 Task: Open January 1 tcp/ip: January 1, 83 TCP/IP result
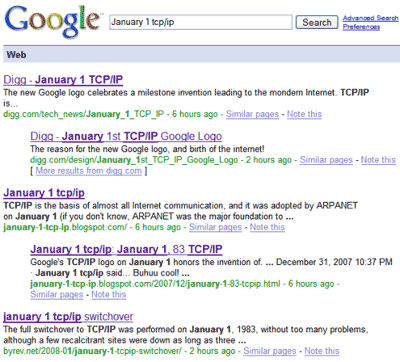tap(126, 249)
